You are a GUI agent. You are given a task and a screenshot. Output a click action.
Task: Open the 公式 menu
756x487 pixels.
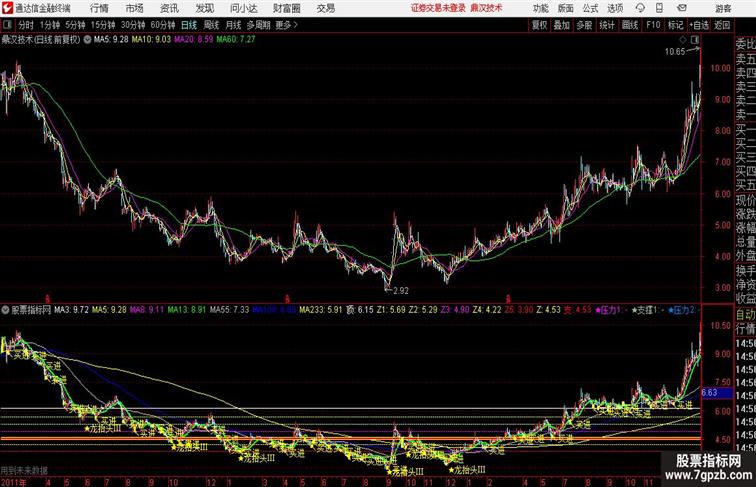click(590, 8)
